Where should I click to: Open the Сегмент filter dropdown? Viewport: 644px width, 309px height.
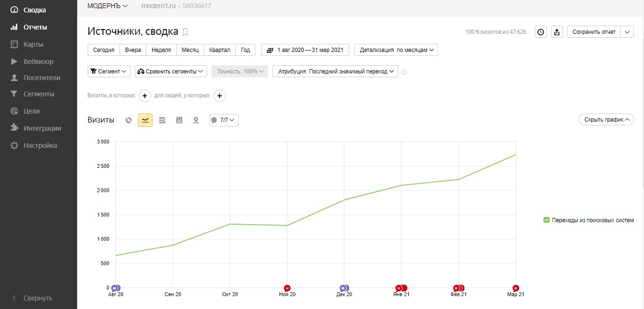tap(109, 72)
